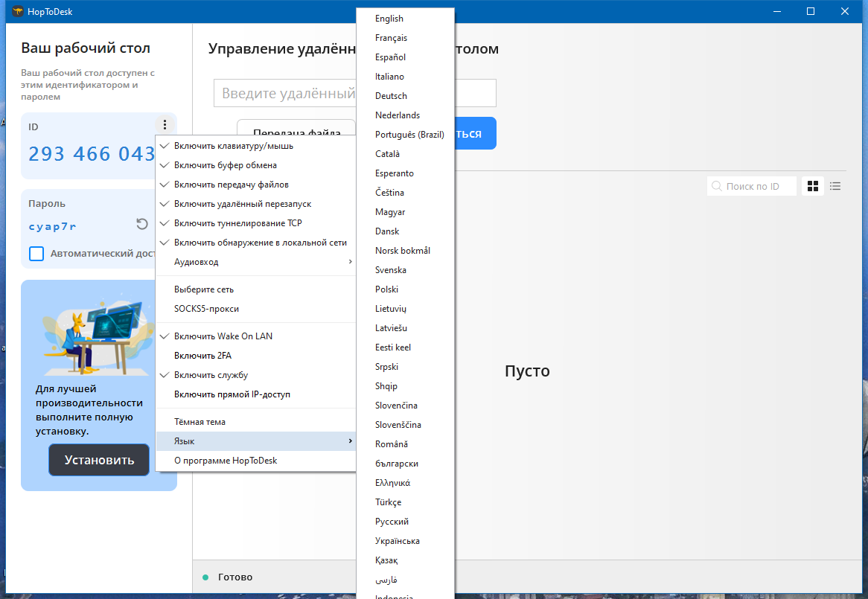Viewport: 868px width, 599px height.
Task: Switch to Тёмная тема
Action: 256,422
